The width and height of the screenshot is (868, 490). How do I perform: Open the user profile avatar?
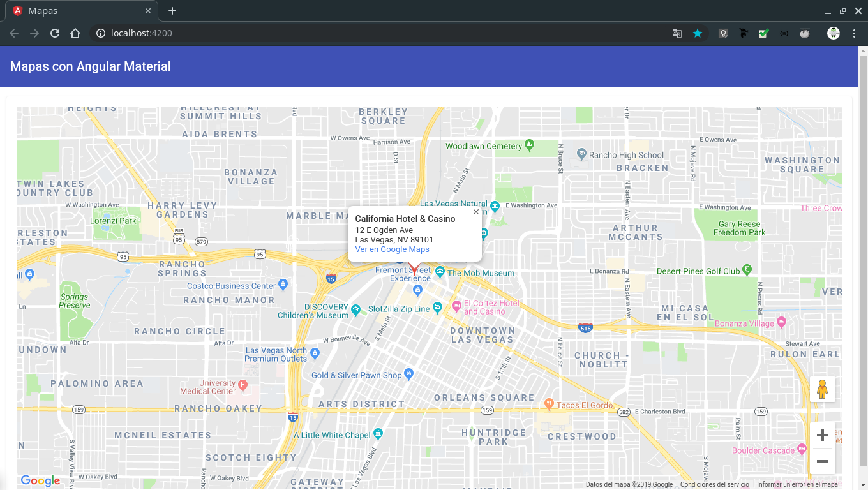[834, 33]
